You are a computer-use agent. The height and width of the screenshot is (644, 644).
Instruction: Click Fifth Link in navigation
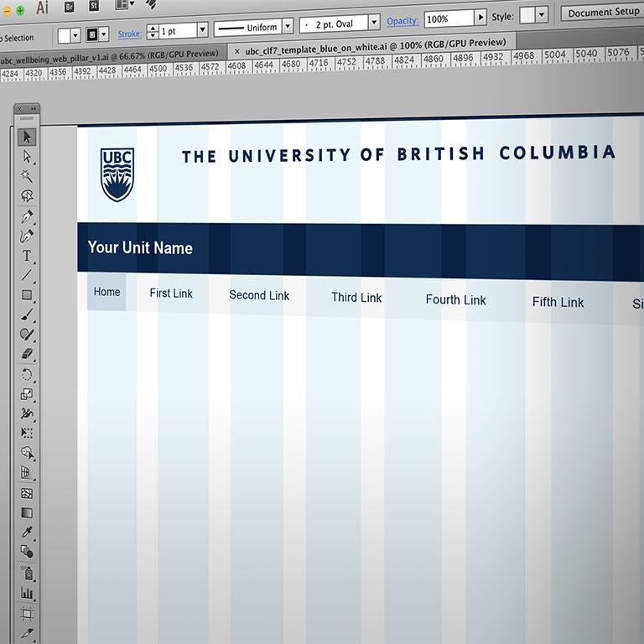(x=558, y=302)
